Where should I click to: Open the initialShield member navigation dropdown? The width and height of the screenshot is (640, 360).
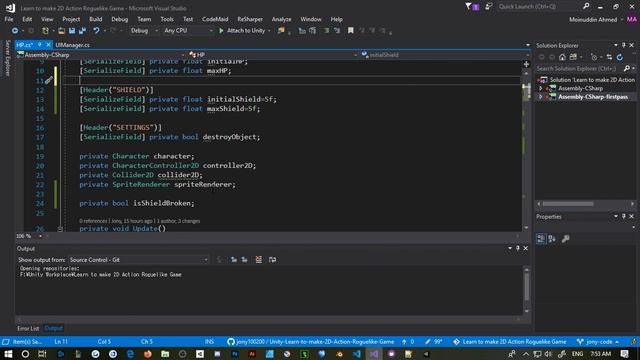pyautogui.click(x=445, y=55)
